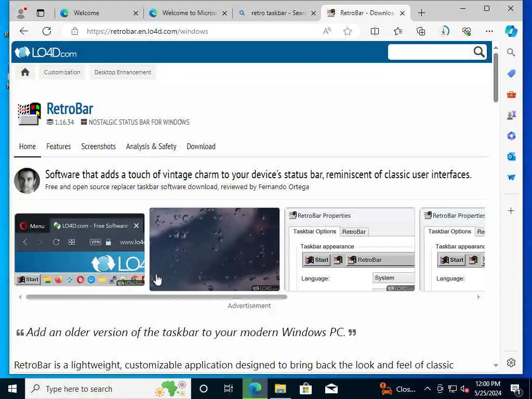
Task: Open first screenshot with Opera browser
Action: (79, 249)
